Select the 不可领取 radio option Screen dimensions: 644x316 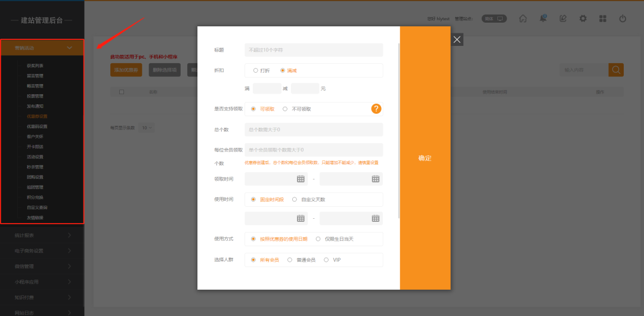tap(285, 109)
